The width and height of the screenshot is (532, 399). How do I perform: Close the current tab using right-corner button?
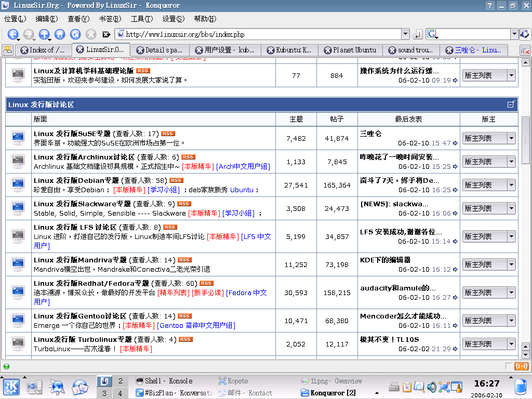tap(525, 50)
